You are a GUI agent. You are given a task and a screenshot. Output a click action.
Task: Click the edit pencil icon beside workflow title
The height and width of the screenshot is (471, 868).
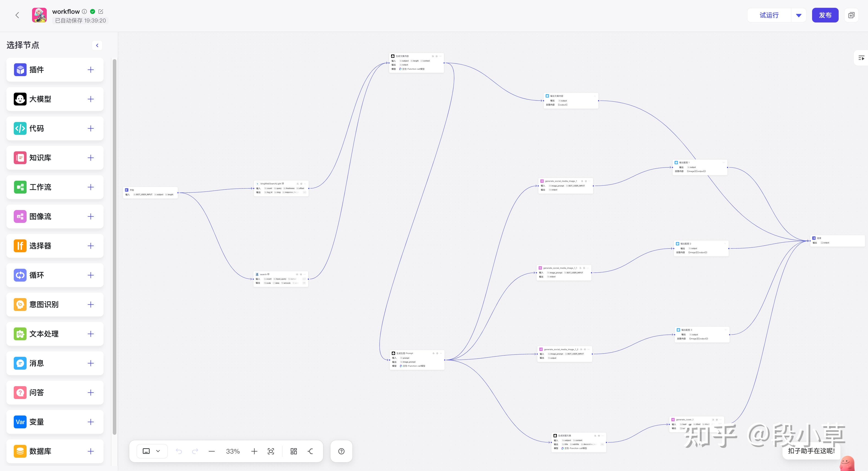101,11
